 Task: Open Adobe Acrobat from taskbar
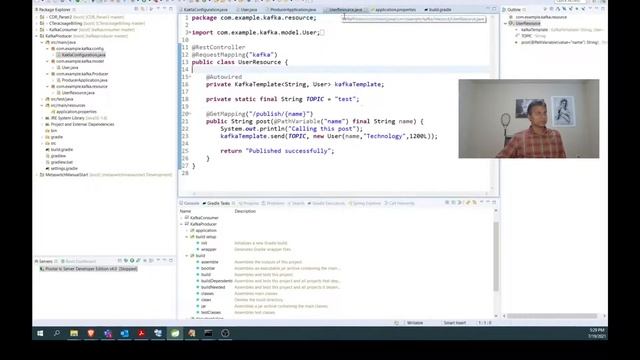(x=141, y=333)
